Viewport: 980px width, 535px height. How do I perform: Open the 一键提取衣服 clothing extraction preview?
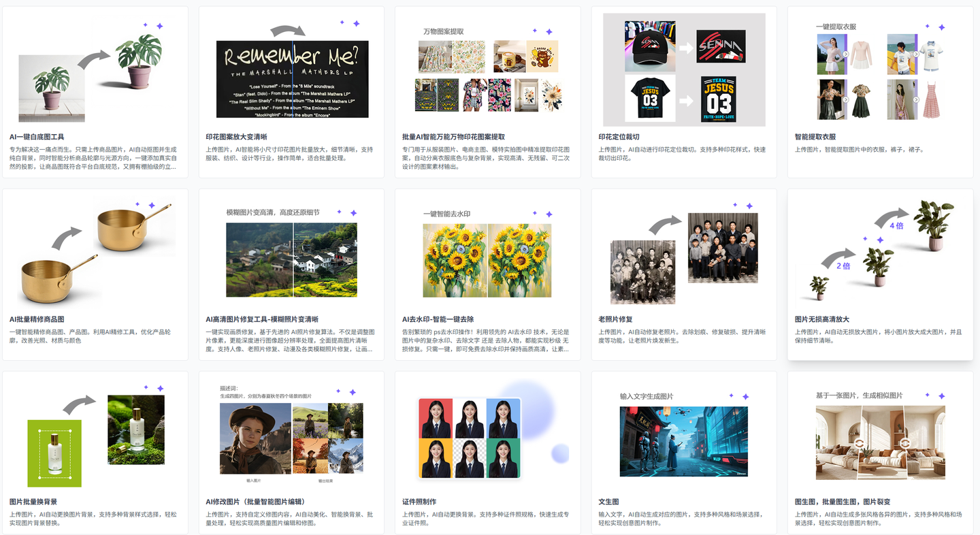880,70
